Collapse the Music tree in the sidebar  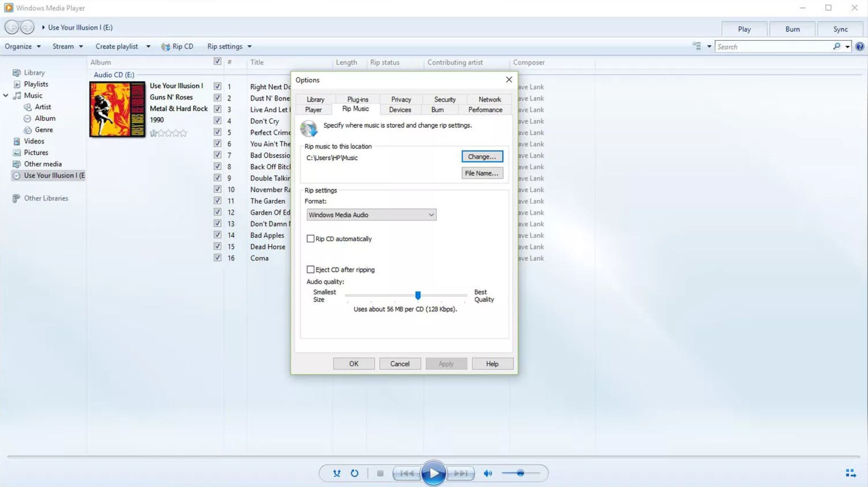click(x=6, y=95)
